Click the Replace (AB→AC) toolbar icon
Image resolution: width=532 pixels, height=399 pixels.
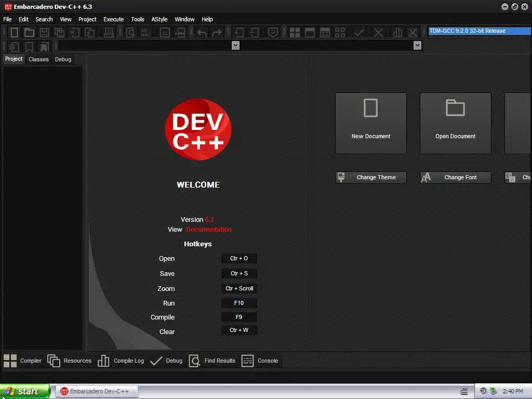point(145,33)
